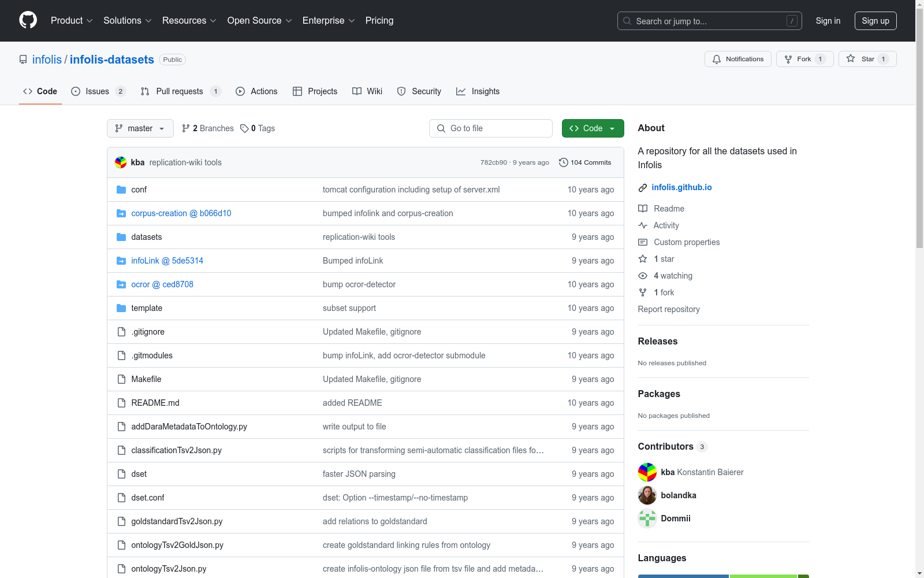
Task: Open the Wiki tab
Action: coord(367,91)
